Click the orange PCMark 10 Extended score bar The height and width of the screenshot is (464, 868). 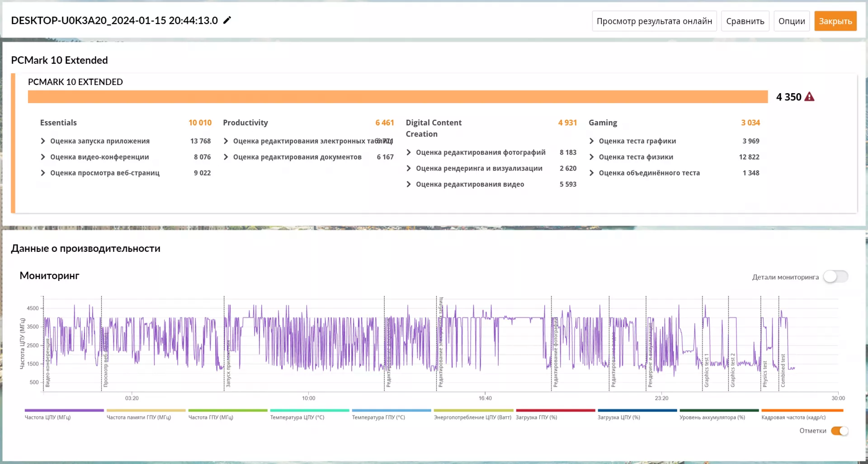pos(398,97)
